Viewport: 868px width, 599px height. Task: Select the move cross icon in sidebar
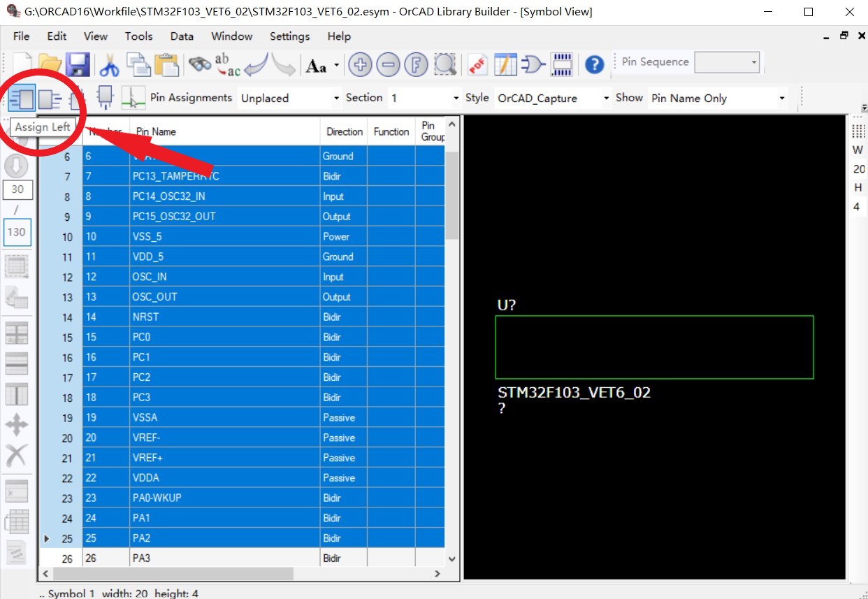tap(17, 423)
